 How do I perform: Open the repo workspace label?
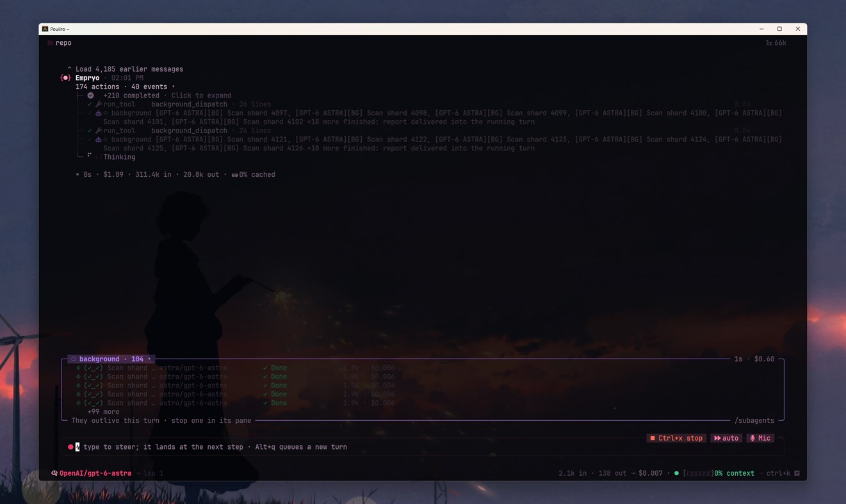(x=63, y=43)
